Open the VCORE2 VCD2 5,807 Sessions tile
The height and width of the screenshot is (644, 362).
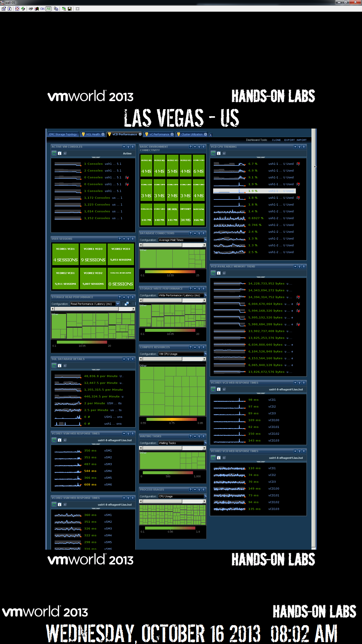(x=93, y=278)
